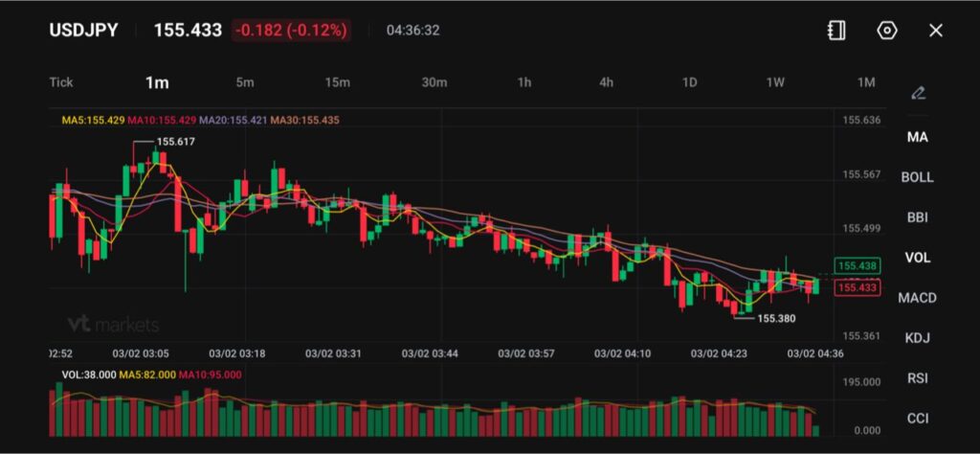The image size is (980, 454).
Task: Select the 1D timeframe
Action: (x=689, y=82)
